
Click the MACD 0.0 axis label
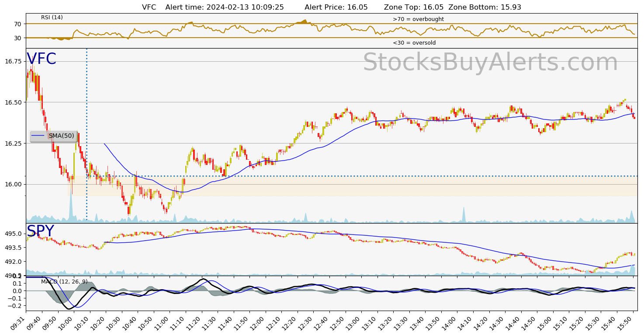pos(17,291)
